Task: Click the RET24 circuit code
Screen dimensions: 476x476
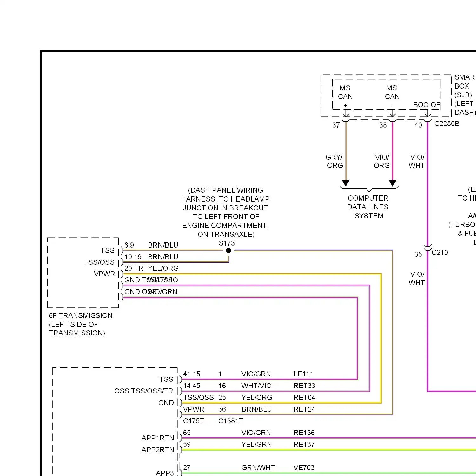Action: click(304, 409)
